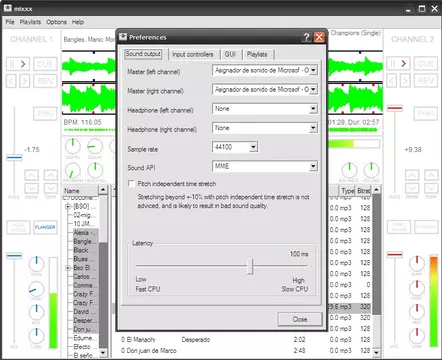Toggle the FLANGER effect on Channel 1
Viewport: 442px width, 360px height.
click(45, 227)
